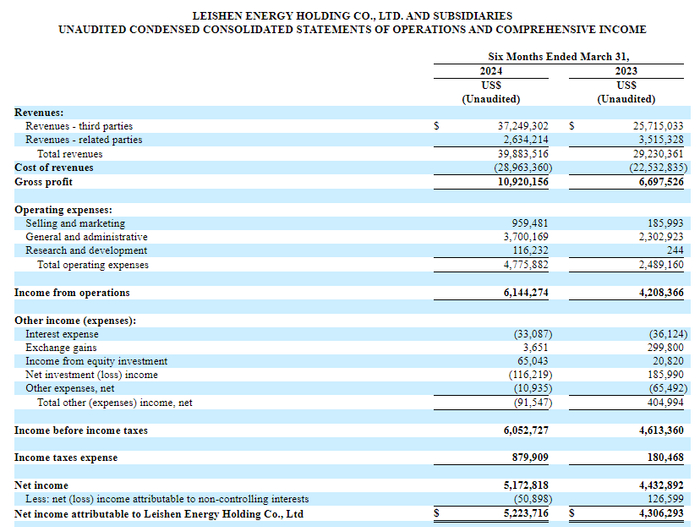
Task: Click the "Income before income taxes" label
Action: pyautogui.click(x=81, y=431)
